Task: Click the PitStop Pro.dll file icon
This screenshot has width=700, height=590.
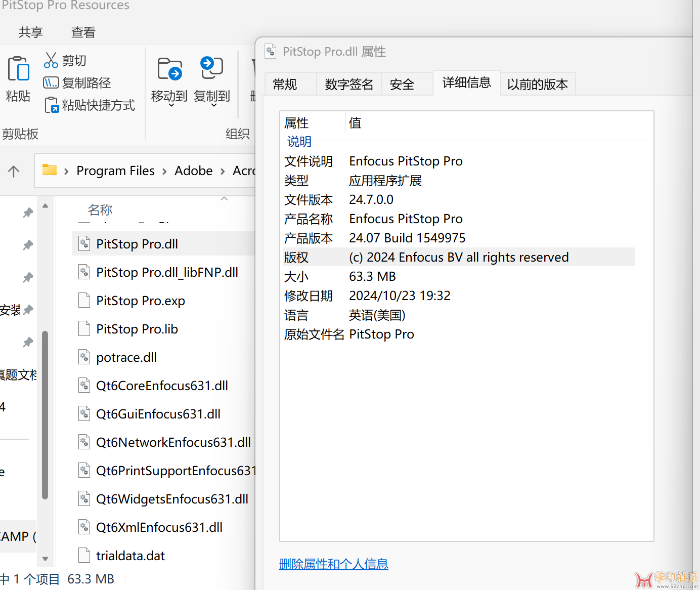Action: click(x=84, y=244)
